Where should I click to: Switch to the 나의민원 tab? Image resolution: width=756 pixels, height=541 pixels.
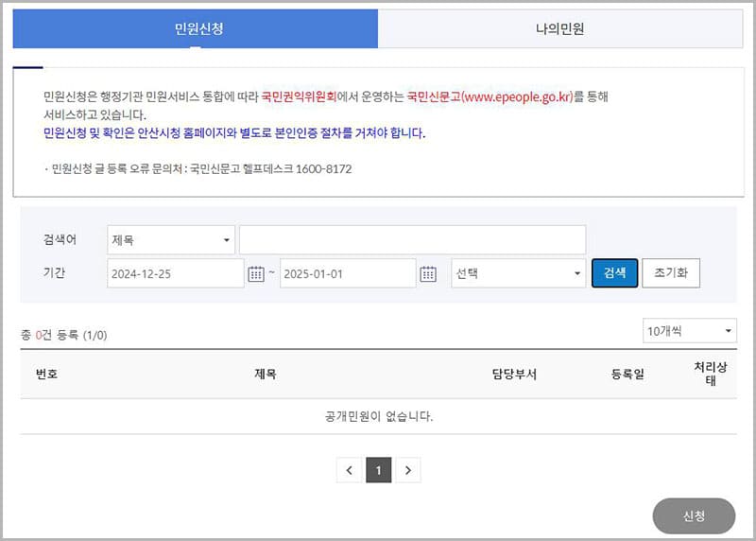(560, 29)
